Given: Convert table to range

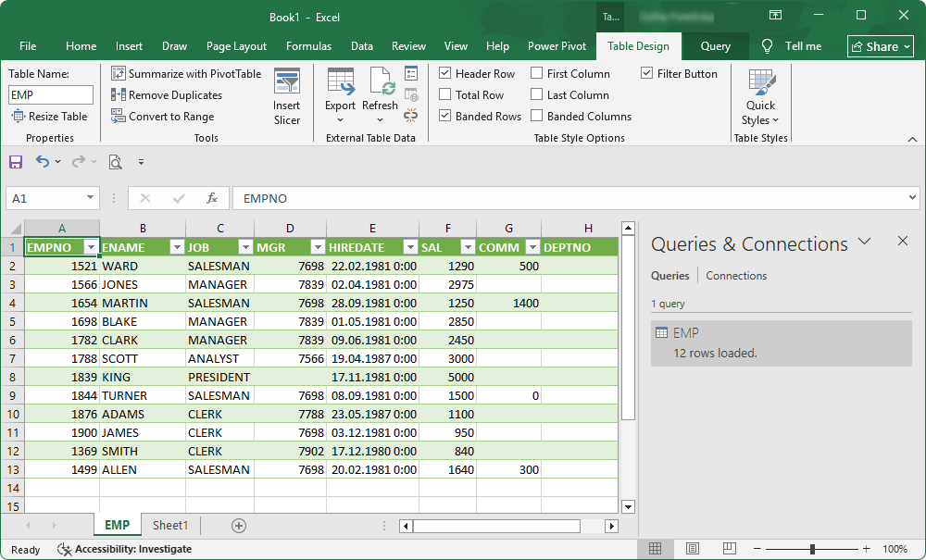Looking at the screenshot, I should (x=162, y=117).
